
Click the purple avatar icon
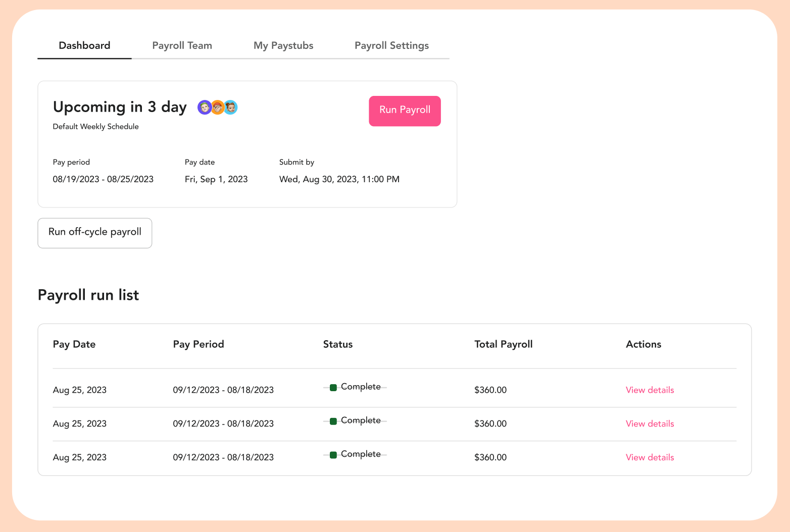205,107
